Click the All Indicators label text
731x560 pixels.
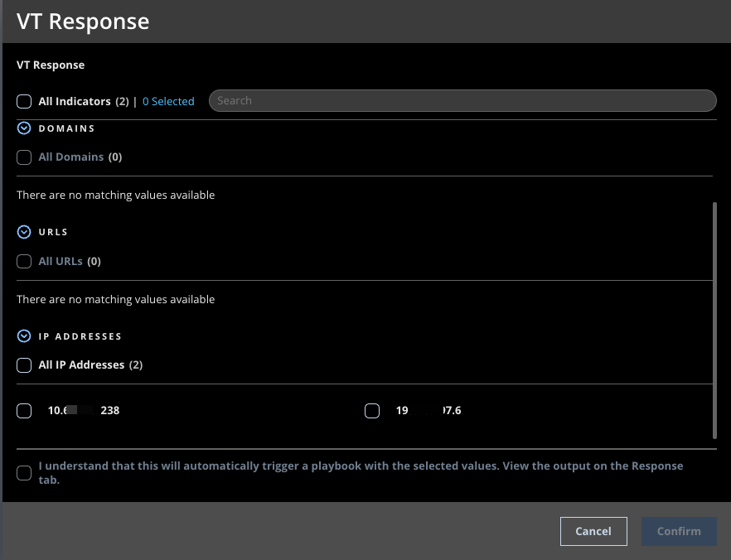(x=75, y=101)
